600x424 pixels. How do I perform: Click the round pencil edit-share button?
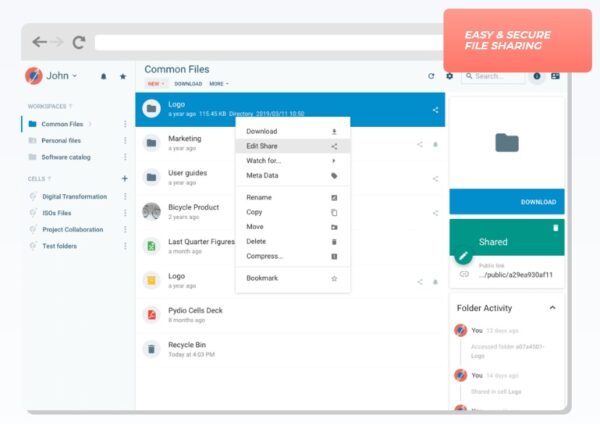tap(463, 255)
